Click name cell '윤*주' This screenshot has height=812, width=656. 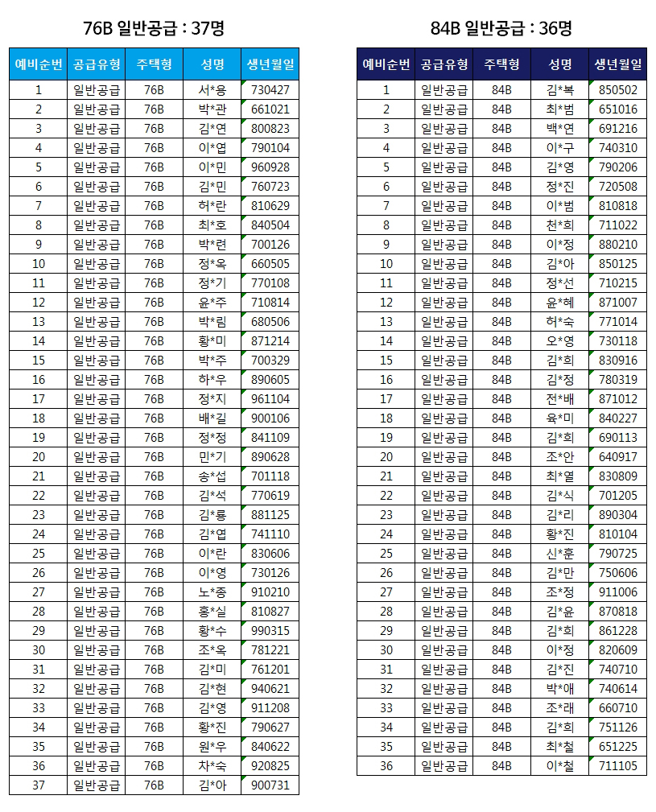(212, 303)
